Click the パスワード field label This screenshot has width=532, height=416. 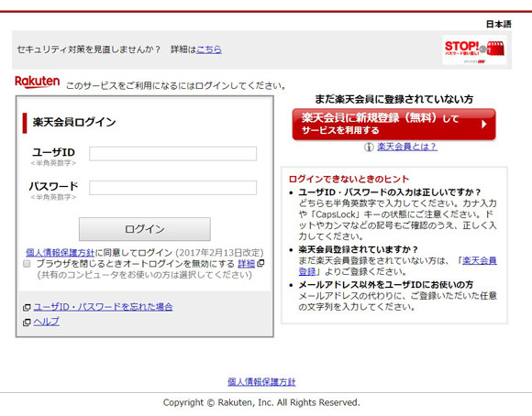(x=53, y=186)
